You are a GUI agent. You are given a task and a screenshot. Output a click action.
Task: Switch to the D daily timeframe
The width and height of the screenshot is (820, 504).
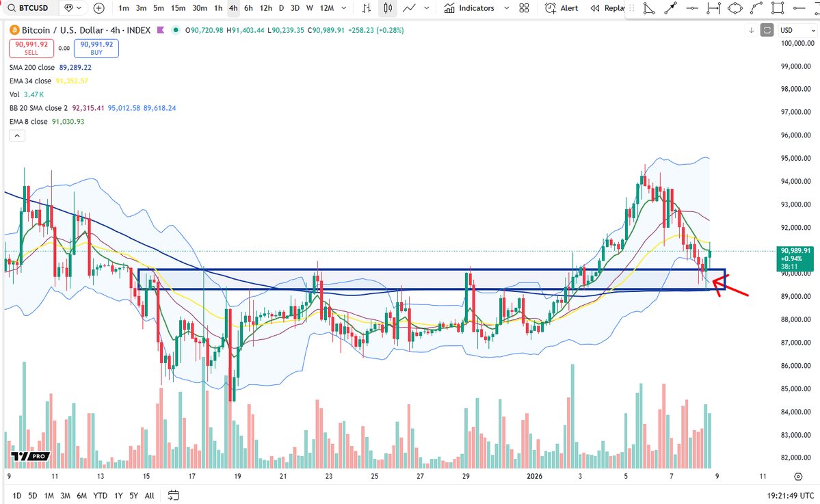pos(281,8)
